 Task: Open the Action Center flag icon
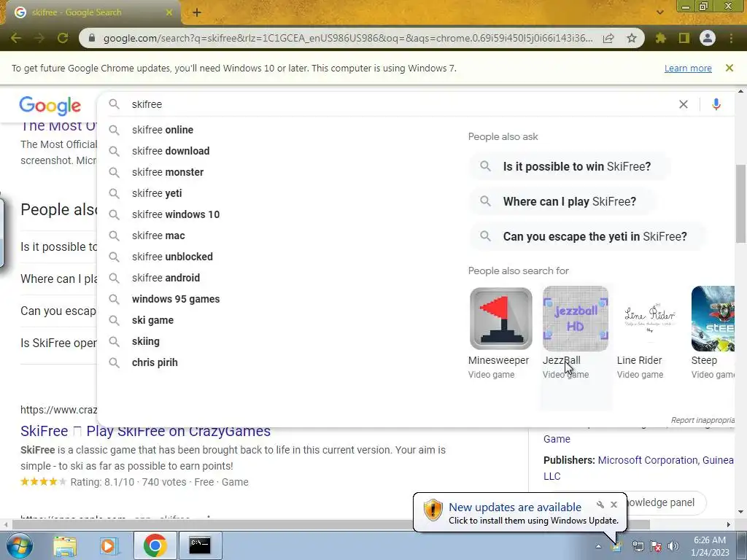coord(656,546)
